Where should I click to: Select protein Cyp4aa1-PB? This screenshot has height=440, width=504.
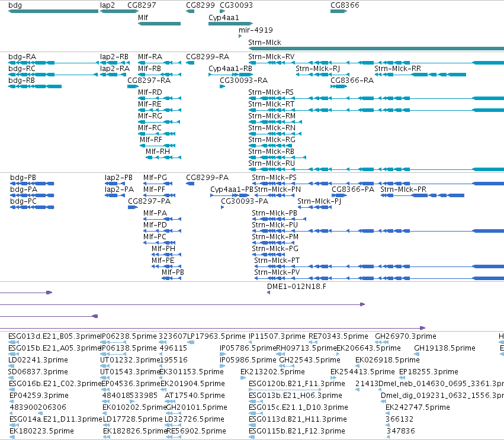click(232, 190)
